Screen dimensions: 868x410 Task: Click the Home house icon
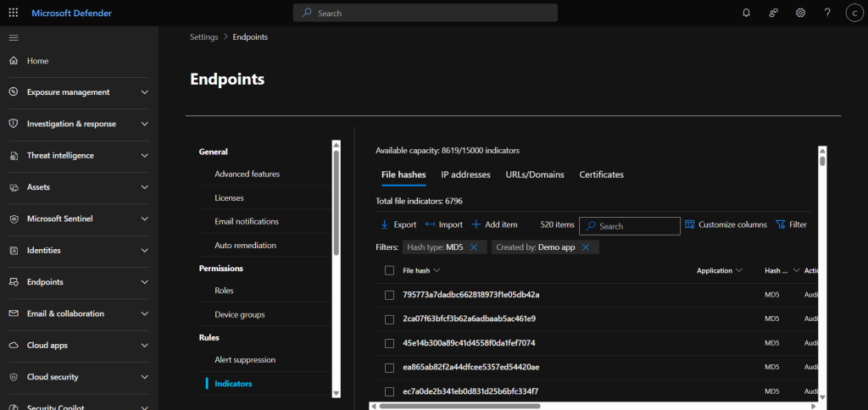(x=14, y=61)
